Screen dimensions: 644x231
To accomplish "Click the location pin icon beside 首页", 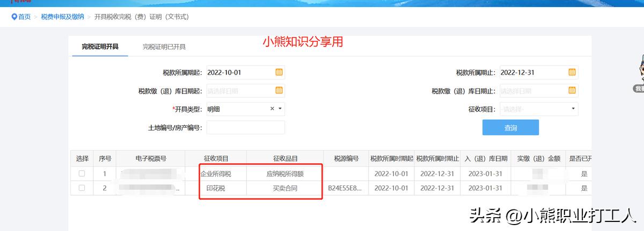I will point(14,17).
